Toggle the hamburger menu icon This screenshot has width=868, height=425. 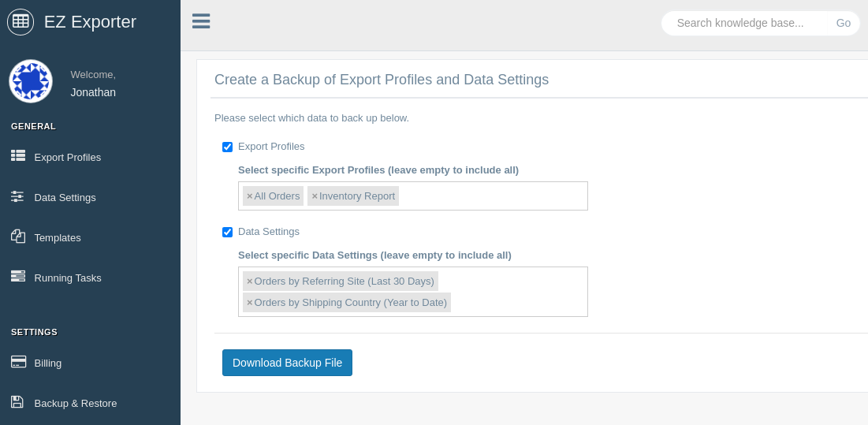coord(201,21)
